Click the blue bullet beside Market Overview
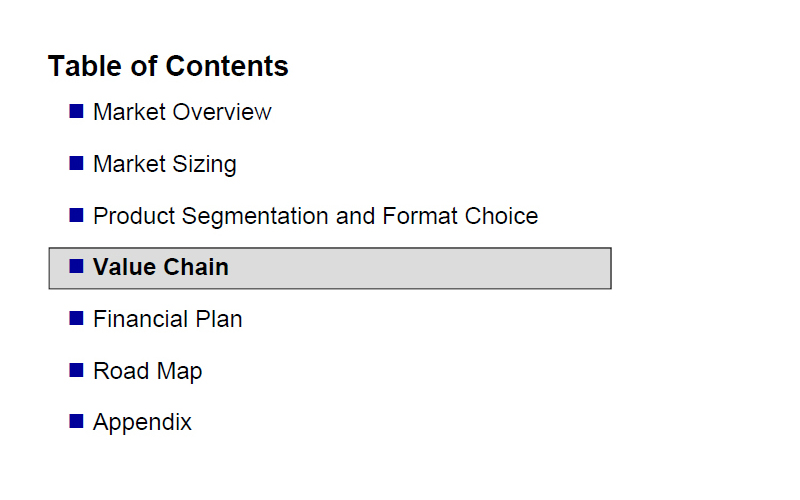 (76, 111)
